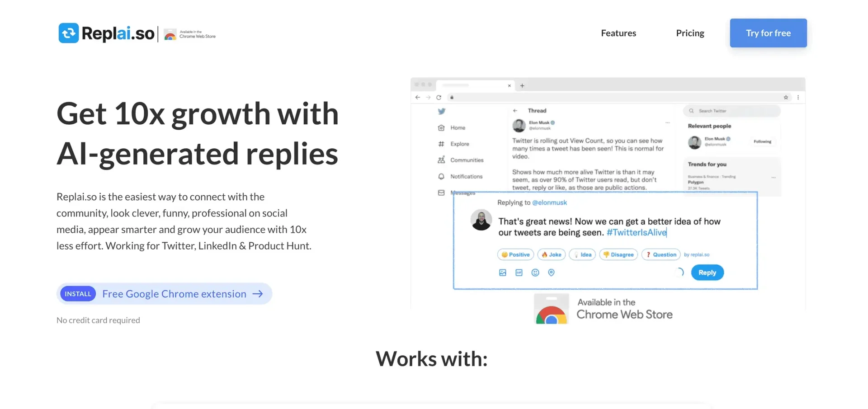Click the Search Twitter field

coord(731,111)
